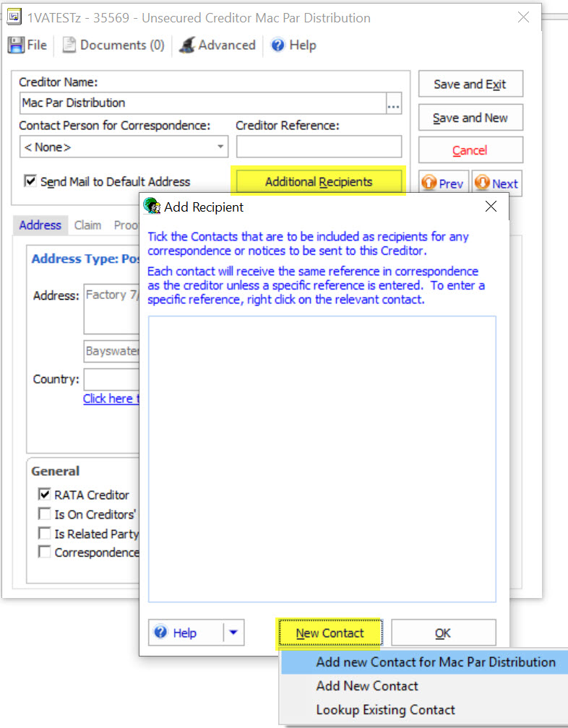
Task: Go to previous creditor with Prev
Action: click(444, 183)
